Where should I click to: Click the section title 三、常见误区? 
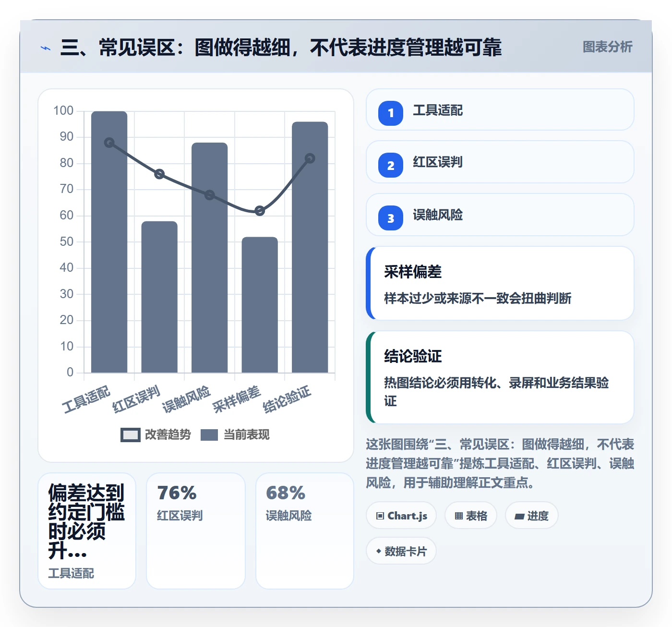tap(281, 48)
